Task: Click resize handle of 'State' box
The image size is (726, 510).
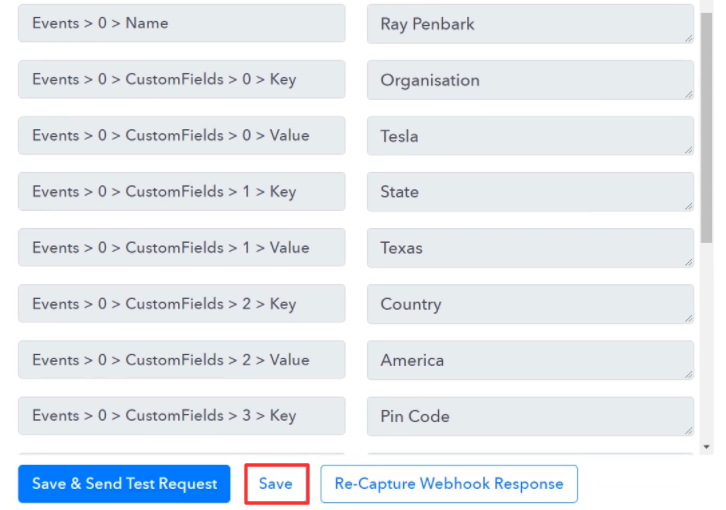Action: (688, 207)
